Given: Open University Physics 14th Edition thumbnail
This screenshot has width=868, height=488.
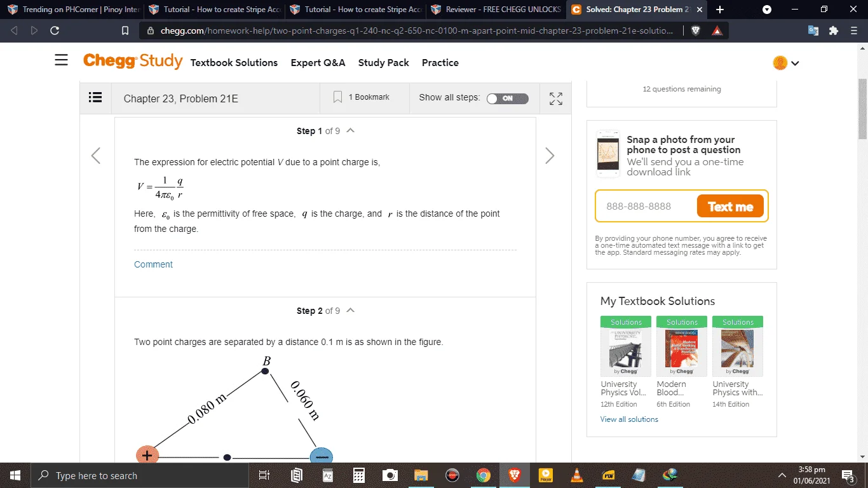Looking at the screenshot, I should pyautogui.click(x=738, y=346).
